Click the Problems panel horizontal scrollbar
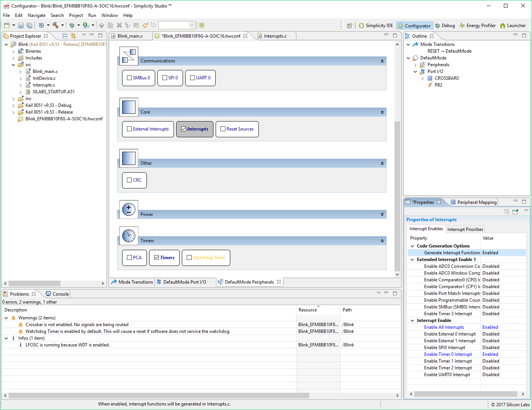Viewport: 532px width, 410px height. [159, 395]
